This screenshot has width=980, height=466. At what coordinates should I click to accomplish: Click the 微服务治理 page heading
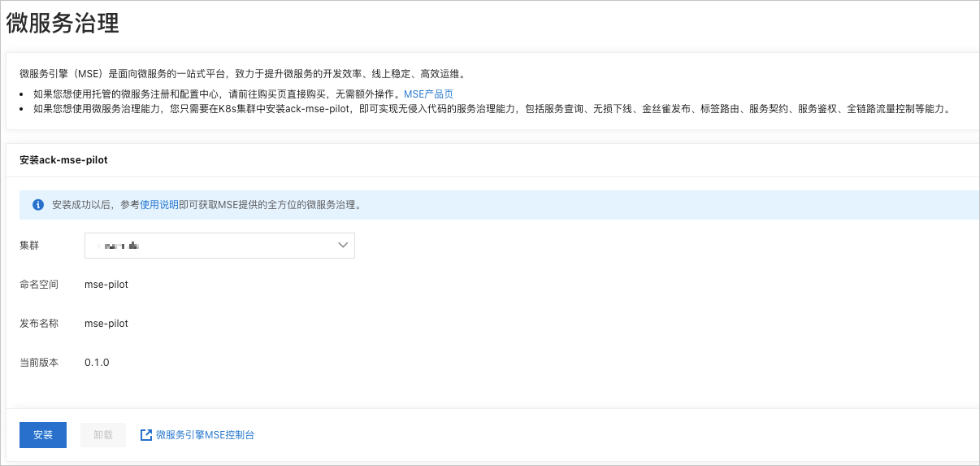click(x=63, y=24)
